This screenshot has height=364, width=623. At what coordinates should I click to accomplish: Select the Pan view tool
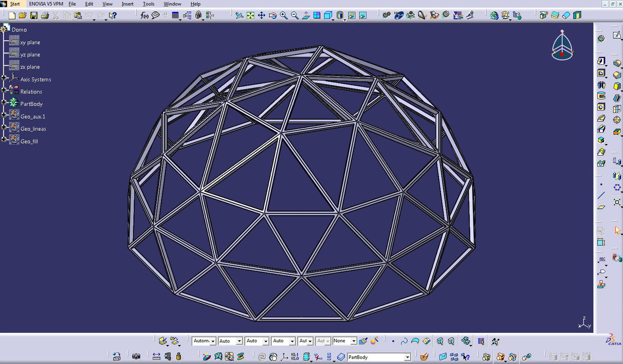click(262, 16)
